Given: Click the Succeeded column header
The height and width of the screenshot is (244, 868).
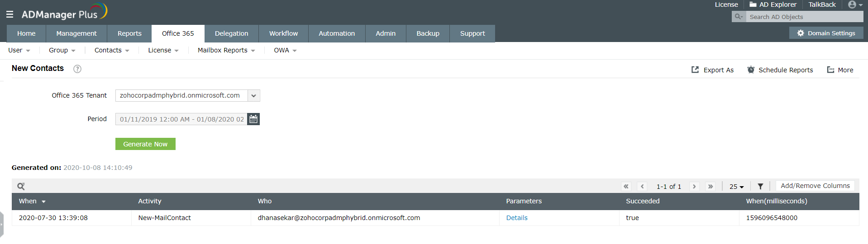Looking at the screenshot, I should (643, 201).
